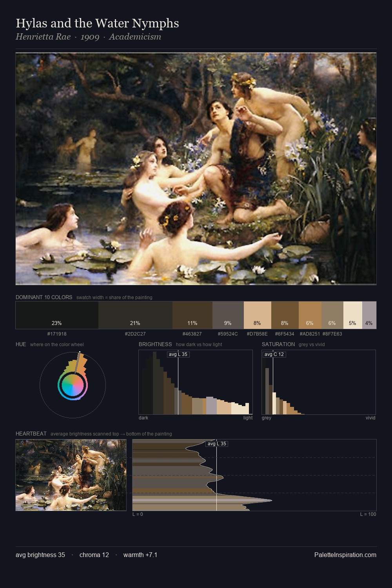Select the cream 5% swatch
Image resolution: width=392 pixels, height=588 pixels.
click(353, 315)
